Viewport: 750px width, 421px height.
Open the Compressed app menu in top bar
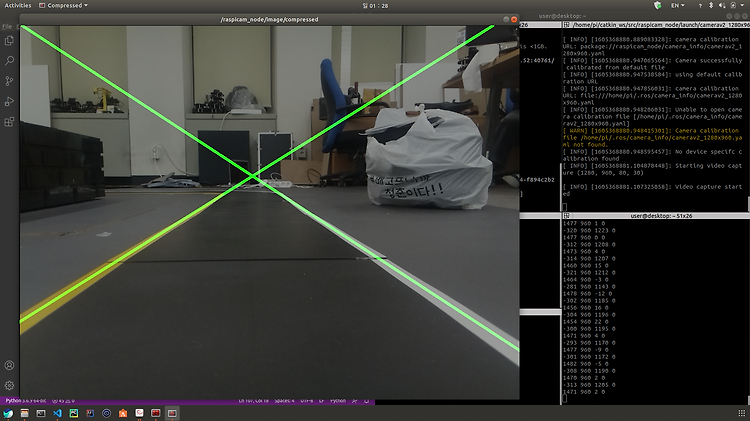[63, 5]
